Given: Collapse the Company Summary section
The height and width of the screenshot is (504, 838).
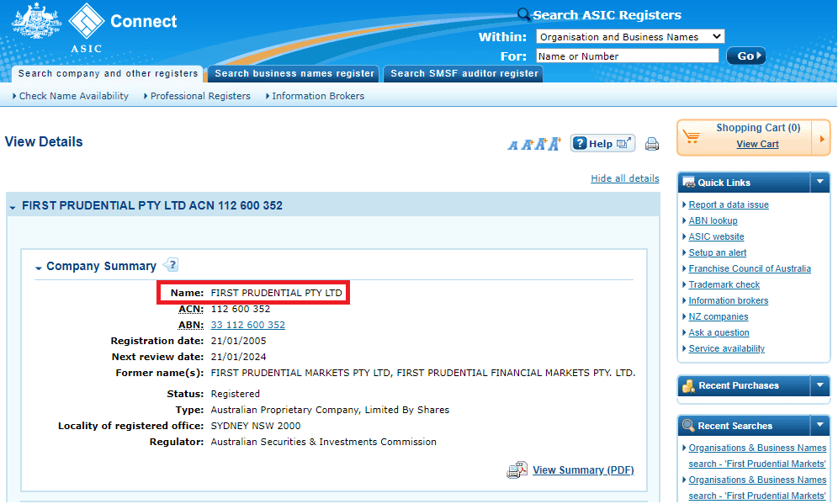Looking at the screenshot, I should 39,268.
